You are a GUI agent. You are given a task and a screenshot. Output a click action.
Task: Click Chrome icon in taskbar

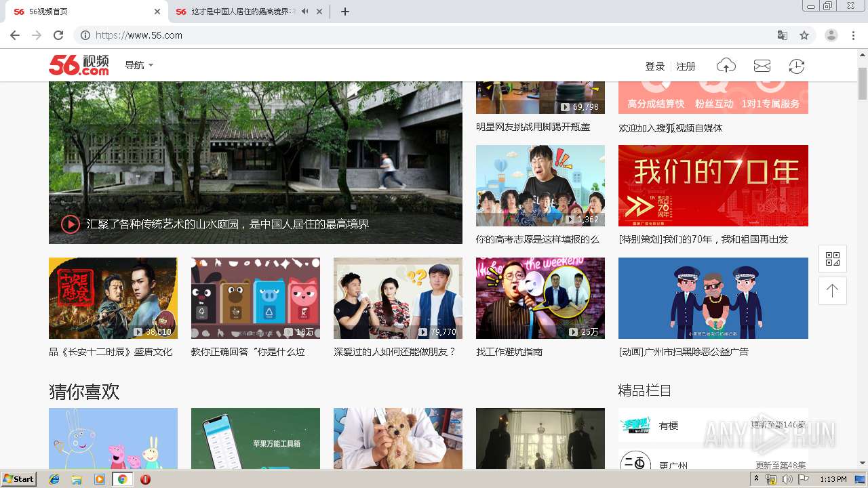pyautogui.click(x=123, y=479)
